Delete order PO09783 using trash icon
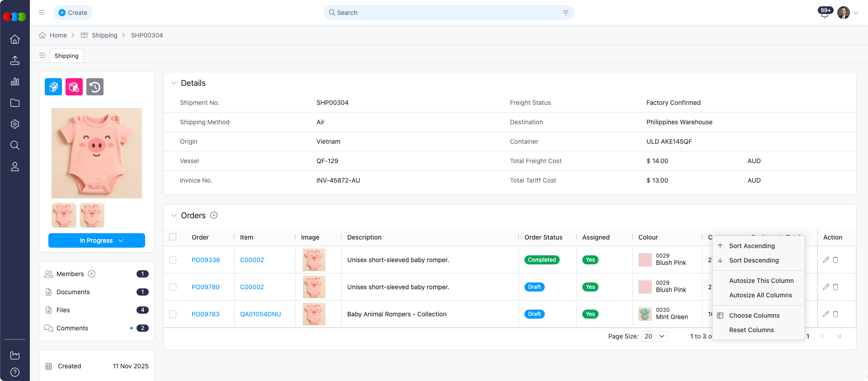Screen dimensions: 868x381 835,314
